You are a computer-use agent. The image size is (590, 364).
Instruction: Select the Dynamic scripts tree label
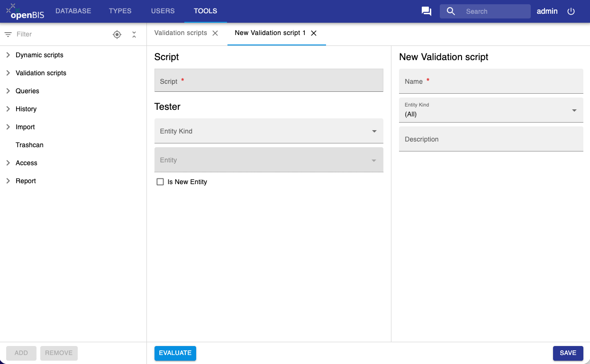coord(39,55)
